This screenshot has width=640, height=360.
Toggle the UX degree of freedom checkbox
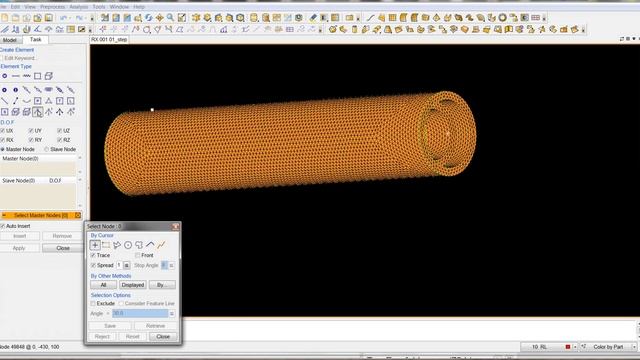coord(2,131)
